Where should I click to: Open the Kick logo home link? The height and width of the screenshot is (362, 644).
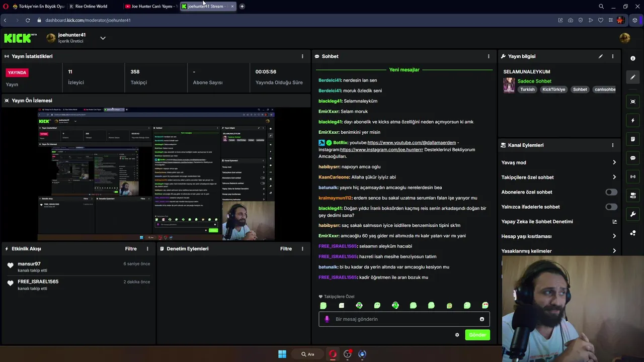20,38
